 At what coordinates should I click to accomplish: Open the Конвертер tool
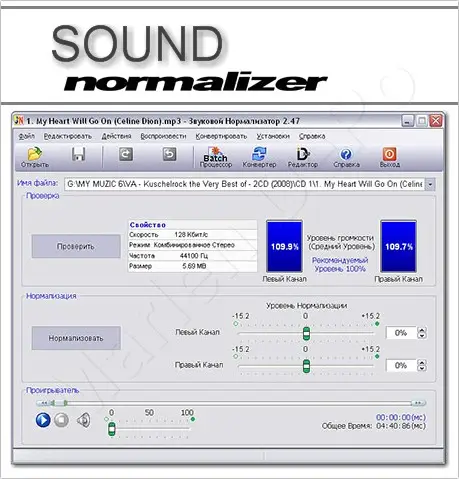[259, 157]
